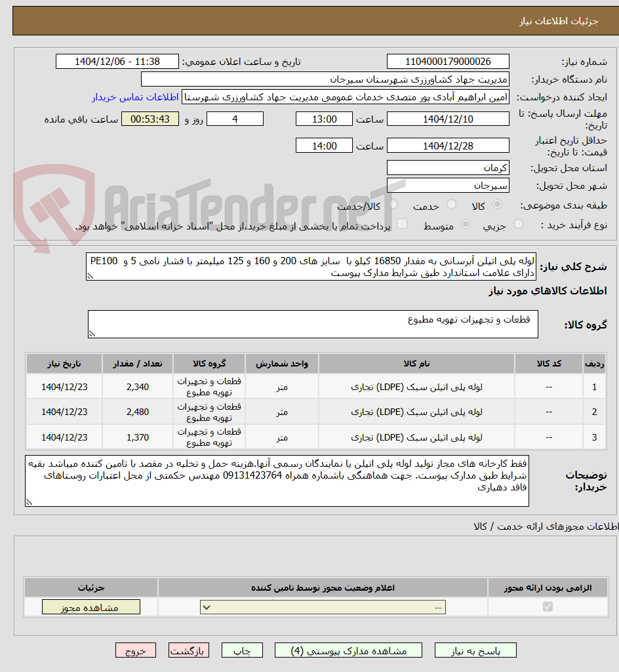Image resolution: width=619 pixels, height=672 pixels.
Task: Click unit متر in row 2
Action: point(282,412)
